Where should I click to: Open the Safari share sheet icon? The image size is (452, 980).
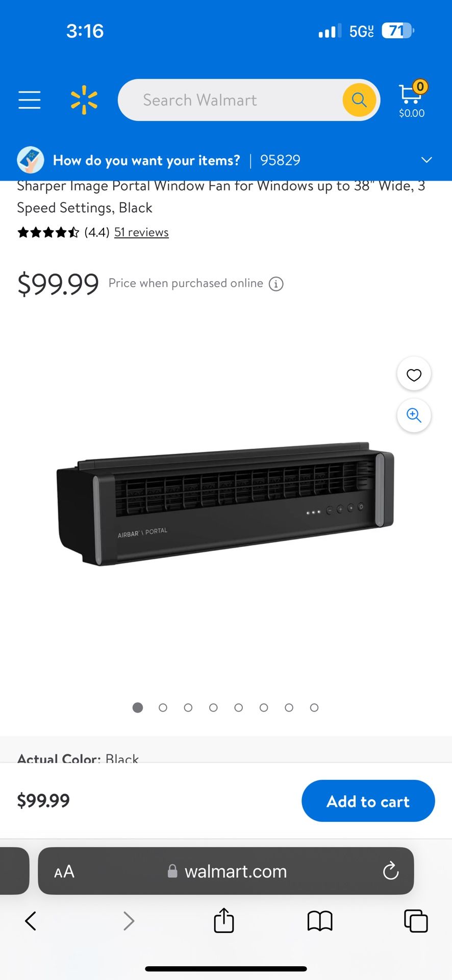click(224, 920)
